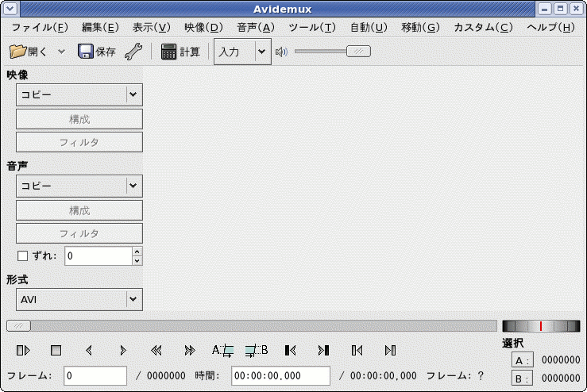Open the 映像(D) menu
587x392 pixels.
pyautogui.click(x=203, y=27)
